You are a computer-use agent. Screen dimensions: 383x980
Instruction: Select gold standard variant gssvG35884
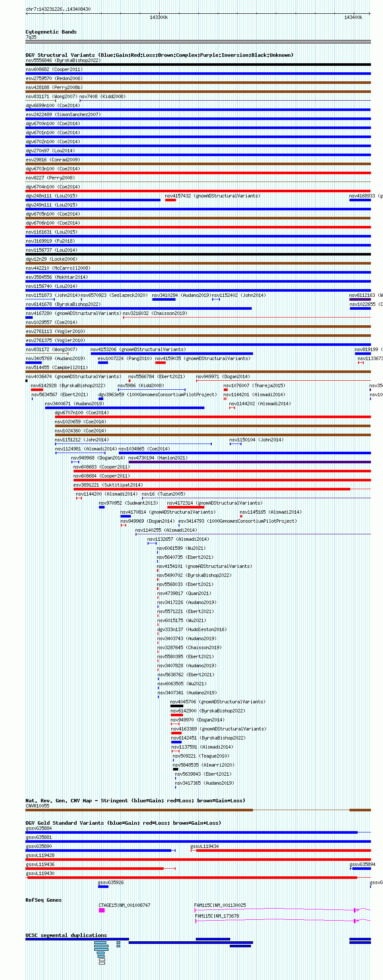(x=198, y=832)
